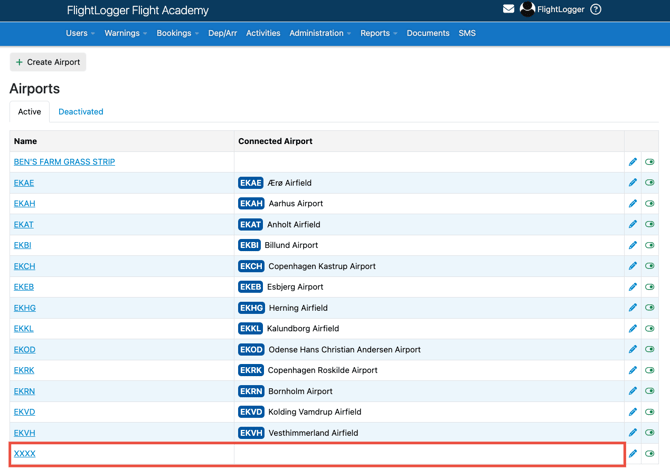This screenshot has width=670, height=469.
Task: Open the mail envelope icon in header
Action: (508, 10)
